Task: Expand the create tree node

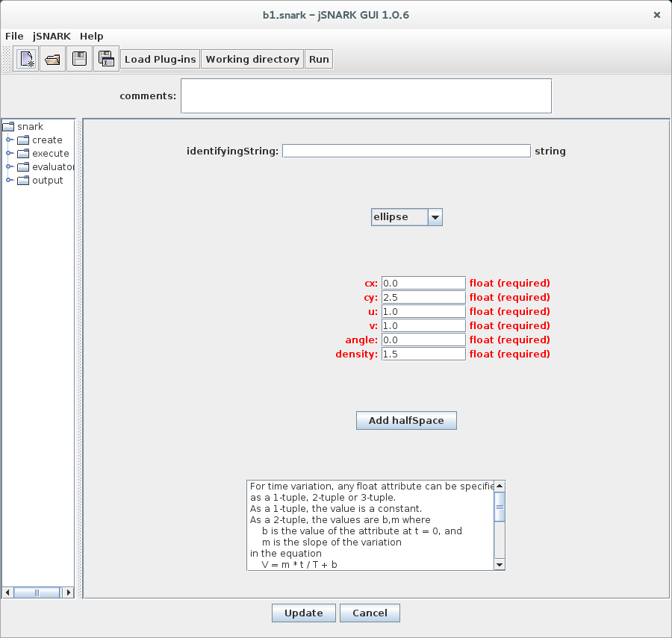Action: click(10, 140)
